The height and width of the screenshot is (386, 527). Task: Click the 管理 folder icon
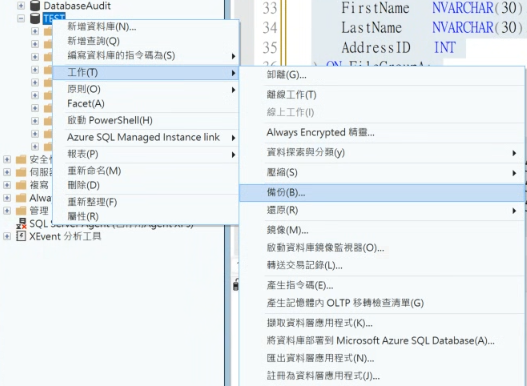coord(21,210)
